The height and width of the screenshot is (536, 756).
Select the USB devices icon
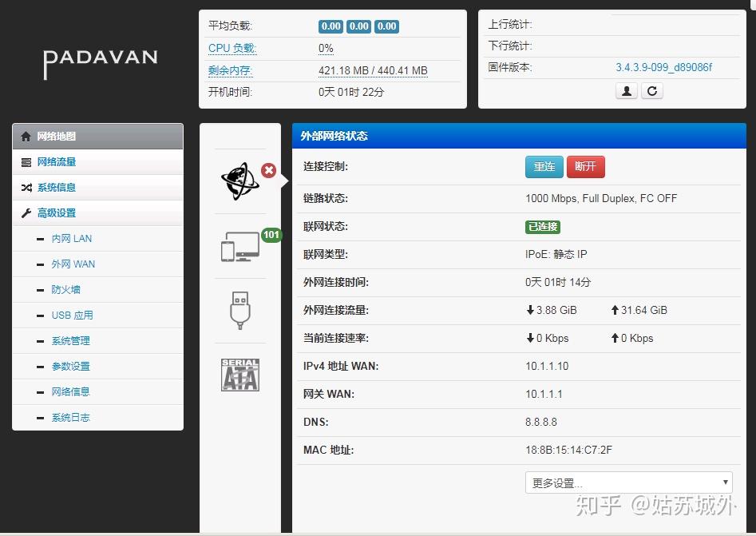click(239, 310)
